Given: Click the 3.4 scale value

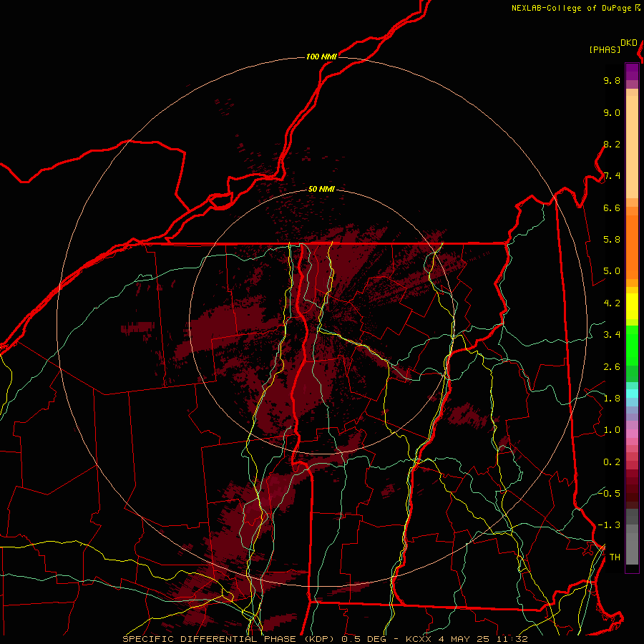Looking at the screenshot, I should tap(612, 335).
